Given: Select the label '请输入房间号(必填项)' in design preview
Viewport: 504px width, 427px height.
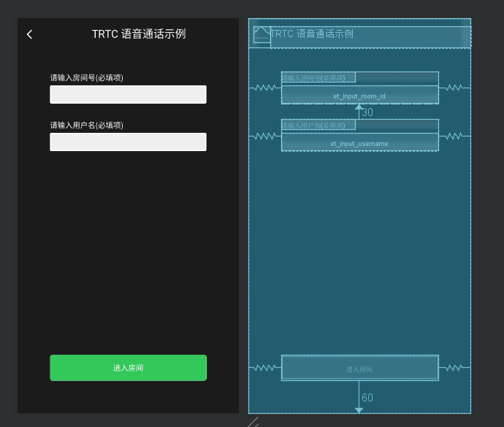Looking at the screenshot, I should [x=86, y=78].
